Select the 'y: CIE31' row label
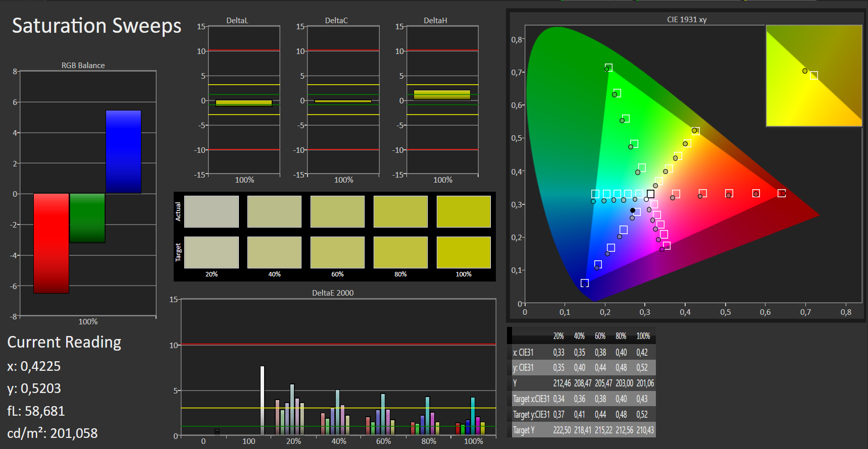Viewport: 868px width, 449px height. point(523,368)
